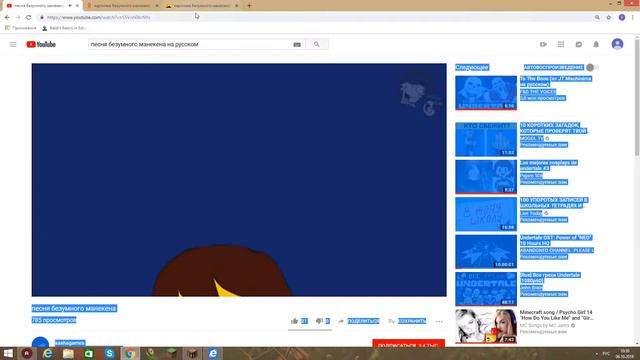640x360 pixels.
Task: Toggle the autoplay switch
Action: (592, 67)
